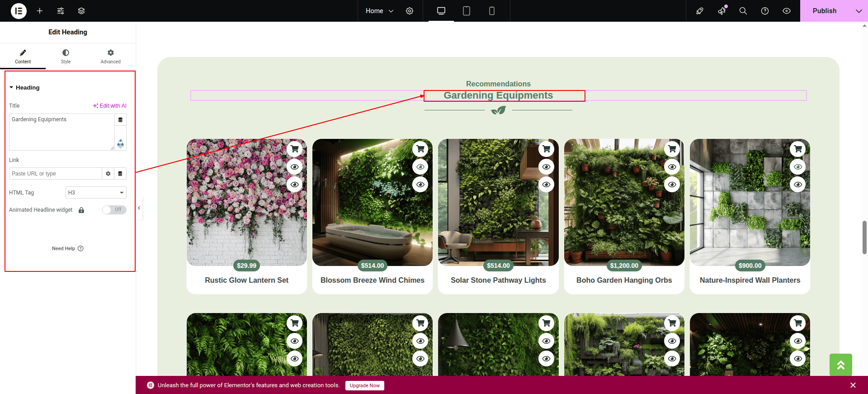Image resolution: width=868 pixels, height=394 pixels.
Task: Click the Recommendations subheading text
Action: tap(498, 84)
